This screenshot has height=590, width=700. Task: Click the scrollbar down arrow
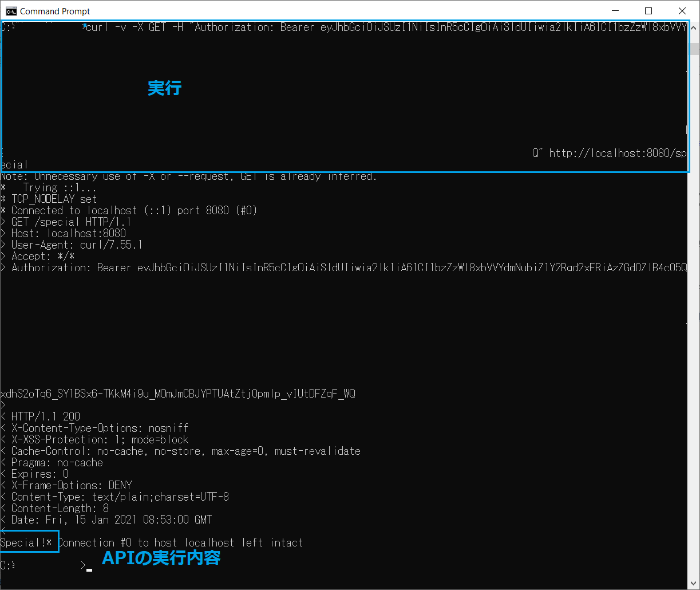694,583
